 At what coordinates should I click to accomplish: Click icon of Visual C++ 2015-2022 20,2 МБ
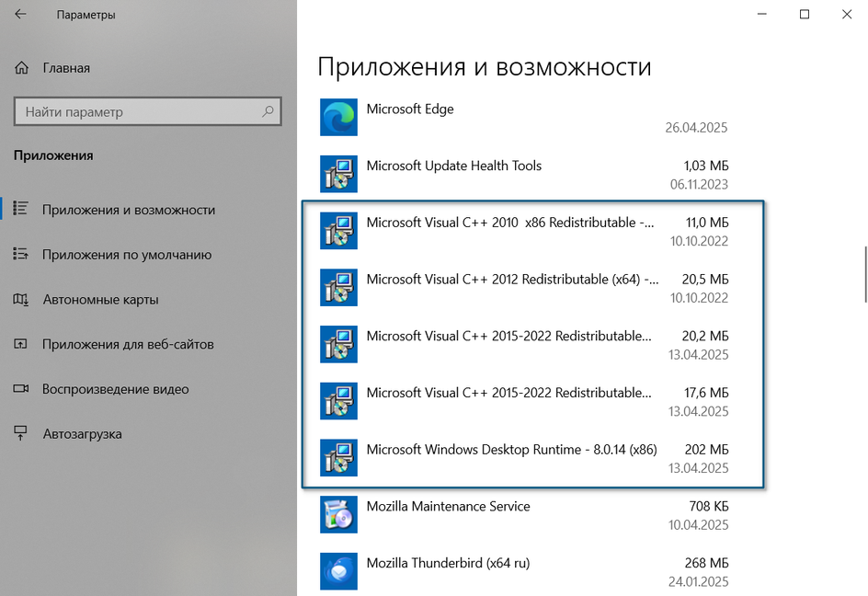[x=338, y=344]
